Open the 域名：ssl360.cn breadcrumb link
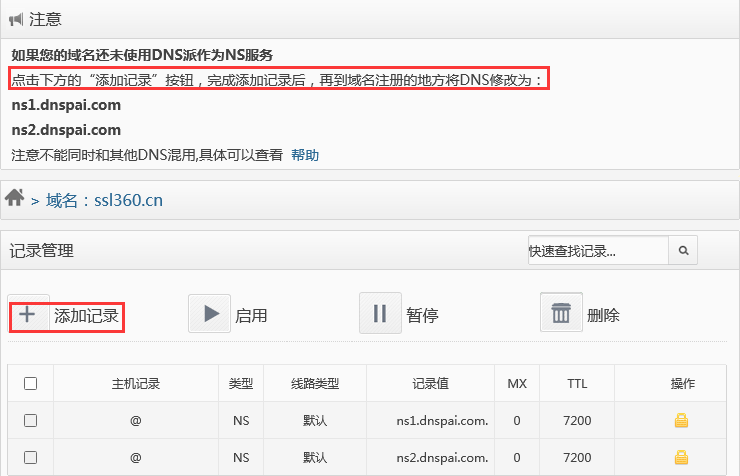 click(x=104, y=200)
